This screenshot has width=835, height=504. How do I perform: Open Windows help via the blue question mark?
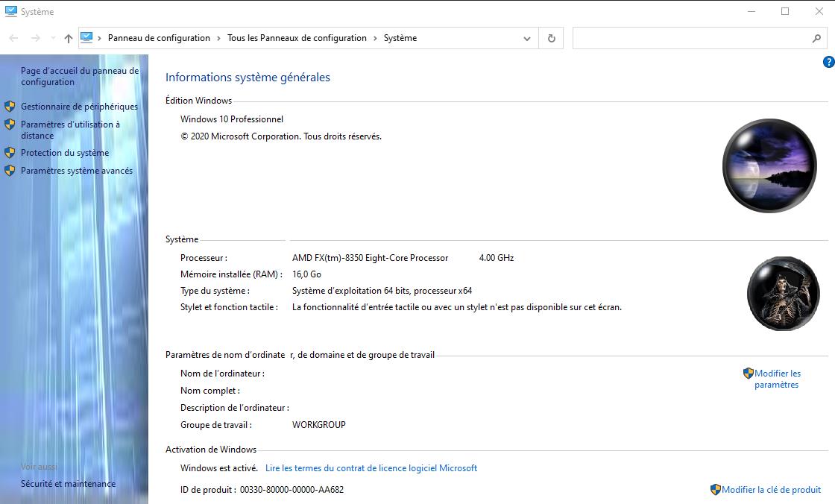click(x=828, y=62)
